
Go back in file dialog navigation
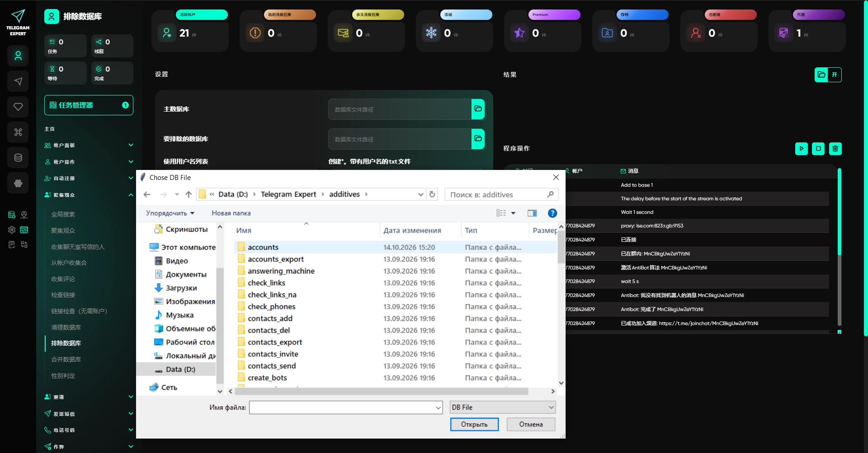[147, 194]
